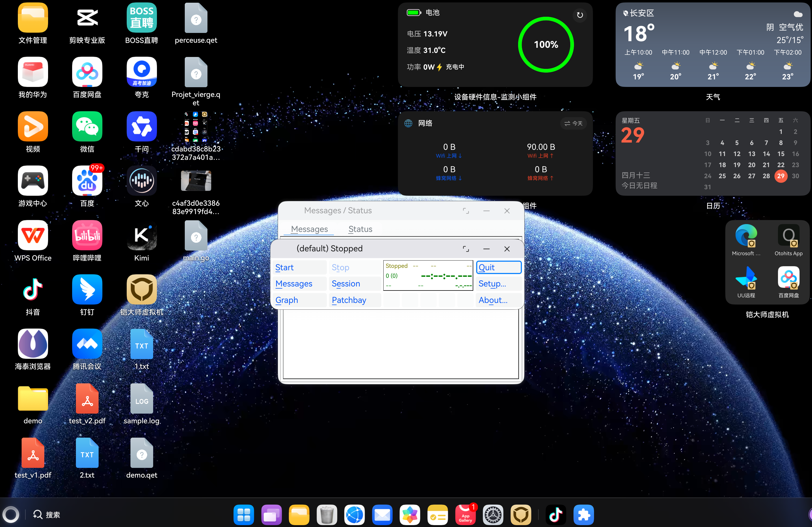
Task: Open the c4af3d0e3386 image thumbnail
Action: pos(196,181)
